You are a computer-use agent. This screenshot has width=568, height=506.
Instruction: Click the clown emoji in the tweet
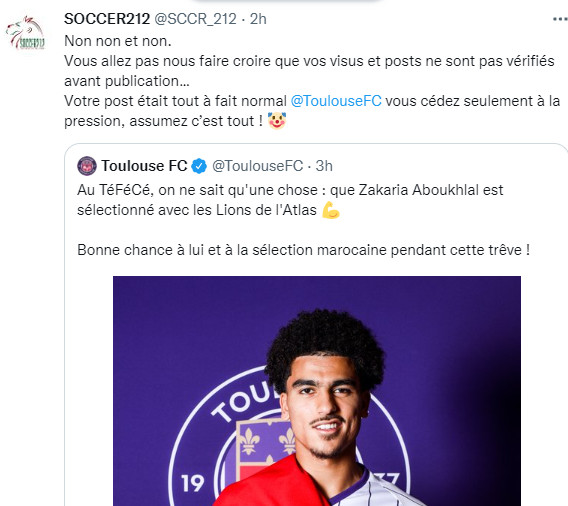pos(277,121)
